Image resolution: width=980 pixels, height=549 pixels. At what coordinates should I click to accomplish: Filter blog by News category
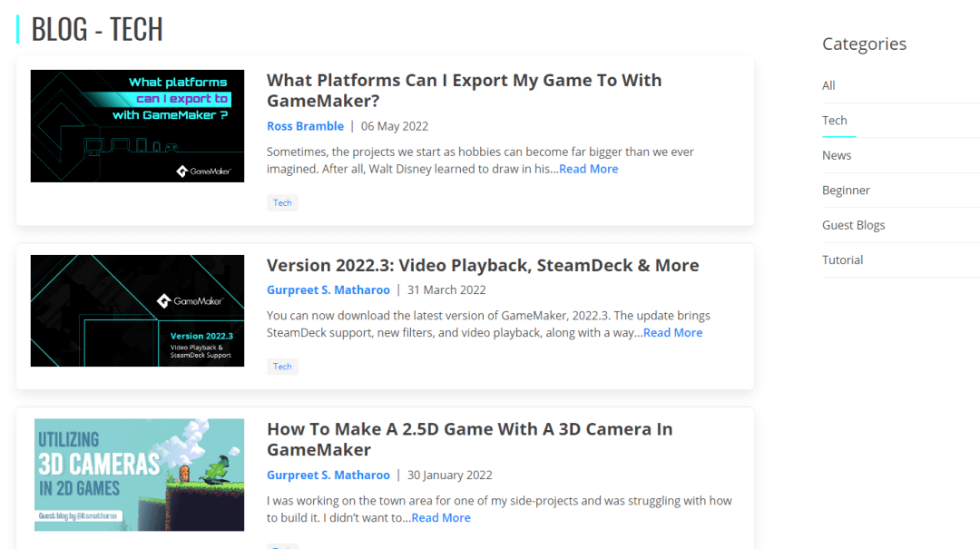(837, 155)
